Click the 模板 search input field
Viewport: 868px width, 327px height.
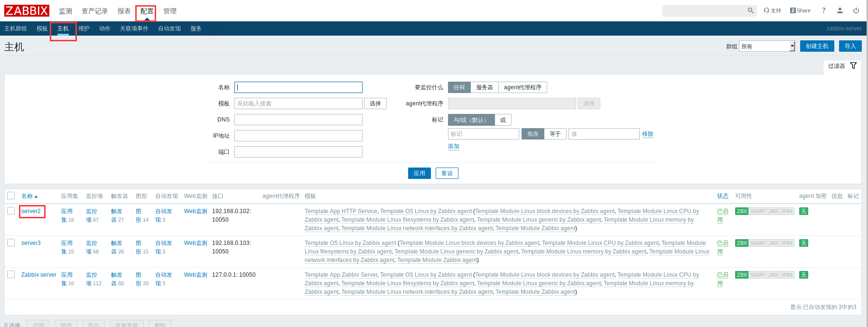(x=299, y=103)
